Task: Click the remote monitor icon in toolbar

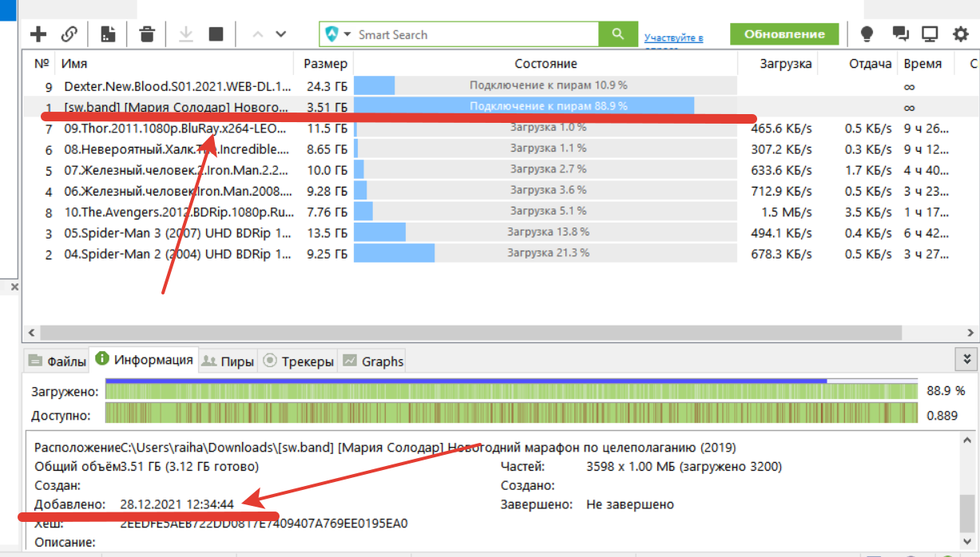Action: coord(929,34)
